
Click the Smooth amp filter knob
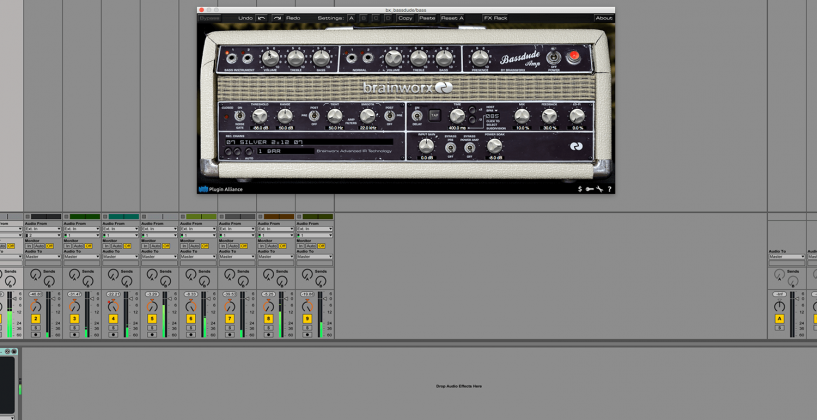point(367,116)
